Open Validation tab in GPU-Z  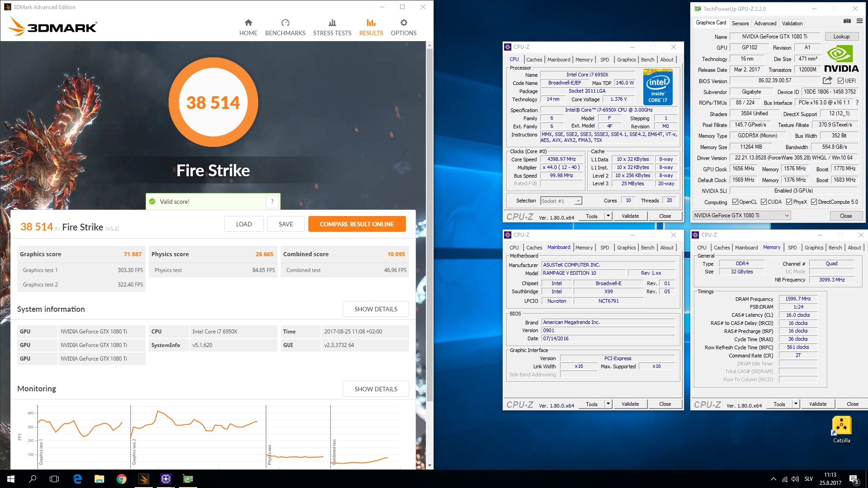point(792,23)
